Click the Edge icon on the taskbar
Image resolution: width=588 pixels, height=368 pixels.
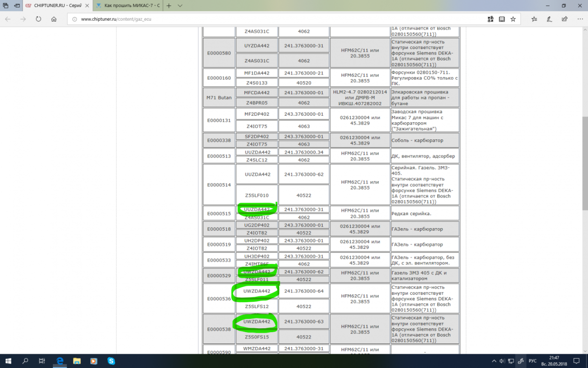coord(60,361)
